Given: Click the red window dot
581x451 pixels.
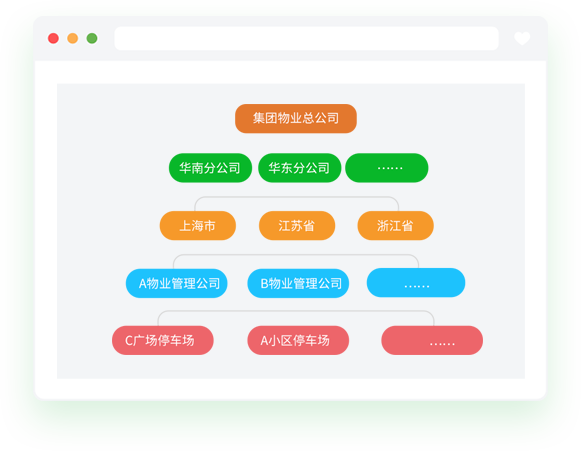Looking at the screenshot, I should tap(53, 38).
